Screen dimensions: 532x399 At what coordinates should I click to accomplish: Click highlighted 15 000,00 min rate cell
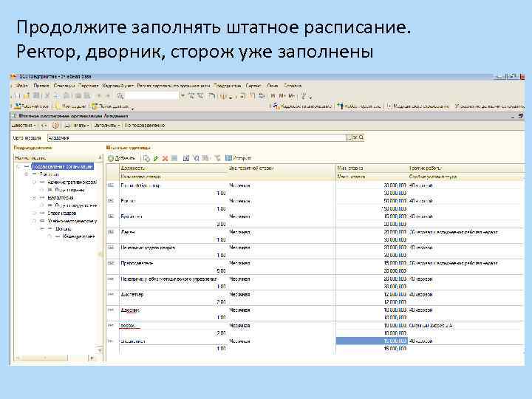click(372, 341)
